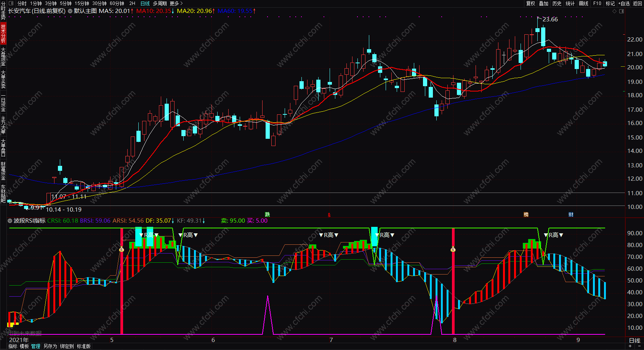This screenshot has width=644, height=350.
Task: Open 财富资金 in left sidebar
Action: coord(3,171)
